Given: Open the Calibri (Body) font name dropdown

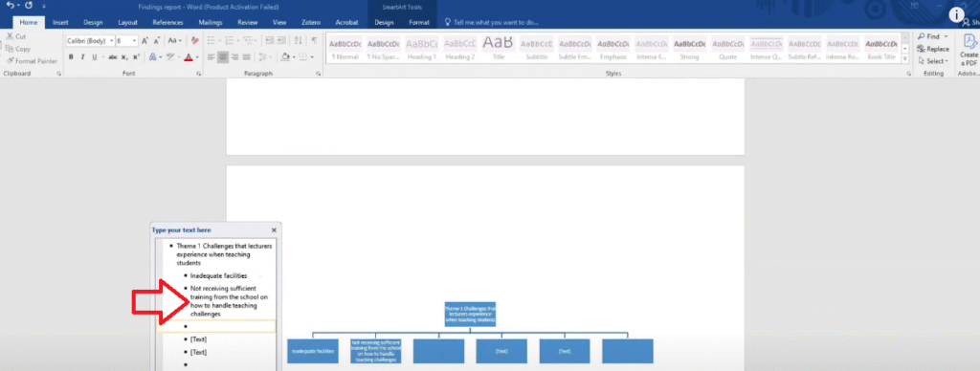Looking at the screenshot, I should pyautogui.click(x=90, y=40).
